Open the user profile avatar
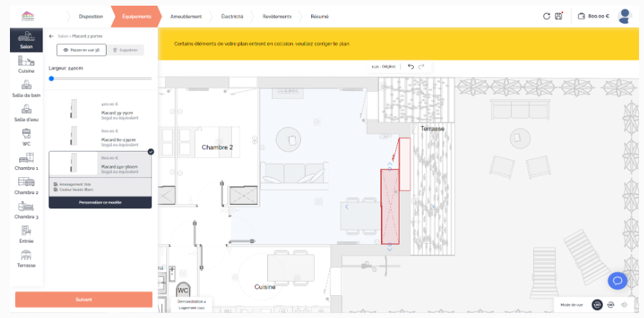The image size is (644, 318). pos(625,16)
